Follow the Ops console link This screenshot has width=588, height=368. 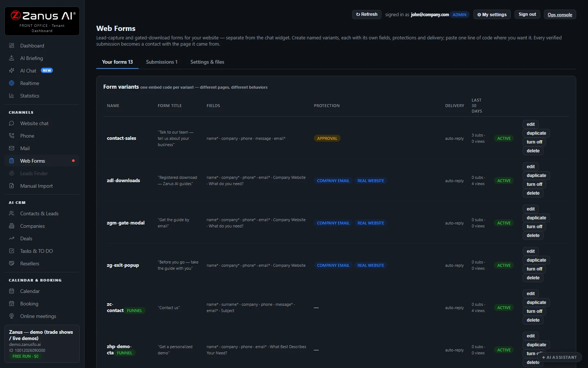tap(560, 15)
